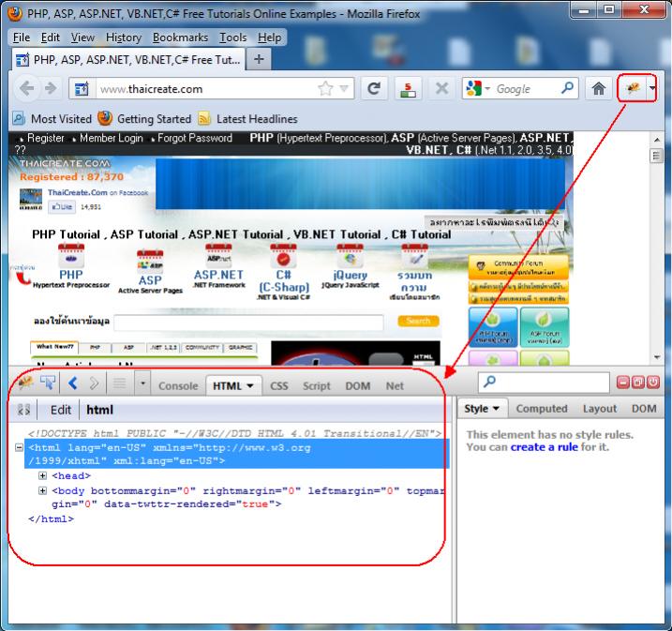
Task: Click Firebug panel forward arrow
Action: click(x=94, y=383)
